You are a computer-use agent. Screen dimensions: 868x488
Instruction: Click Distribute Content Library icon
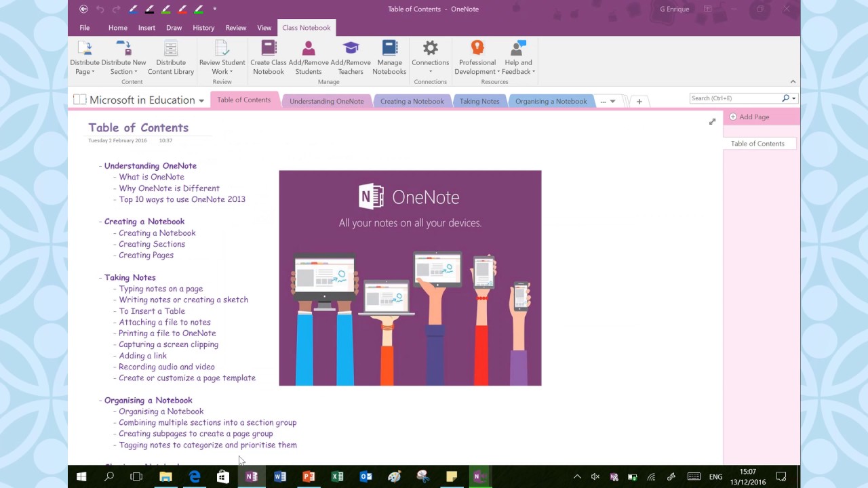click(171, 48)
